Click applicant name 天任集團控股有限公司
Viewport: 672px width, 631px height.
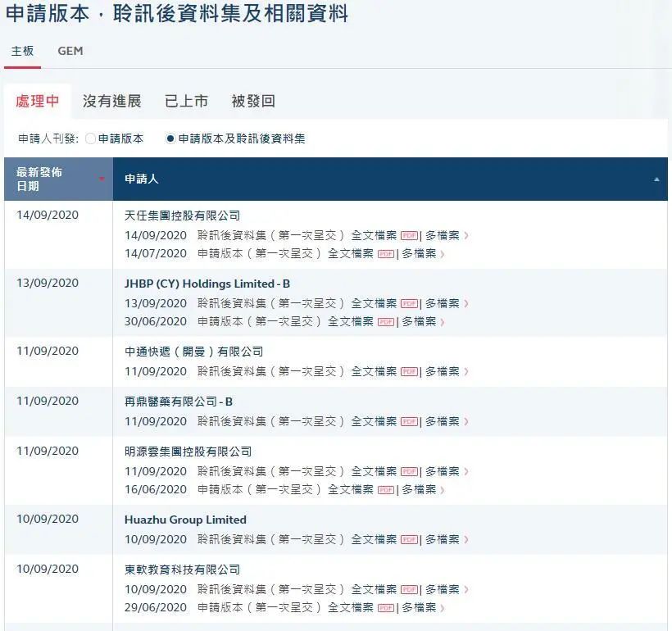(182, 216)
